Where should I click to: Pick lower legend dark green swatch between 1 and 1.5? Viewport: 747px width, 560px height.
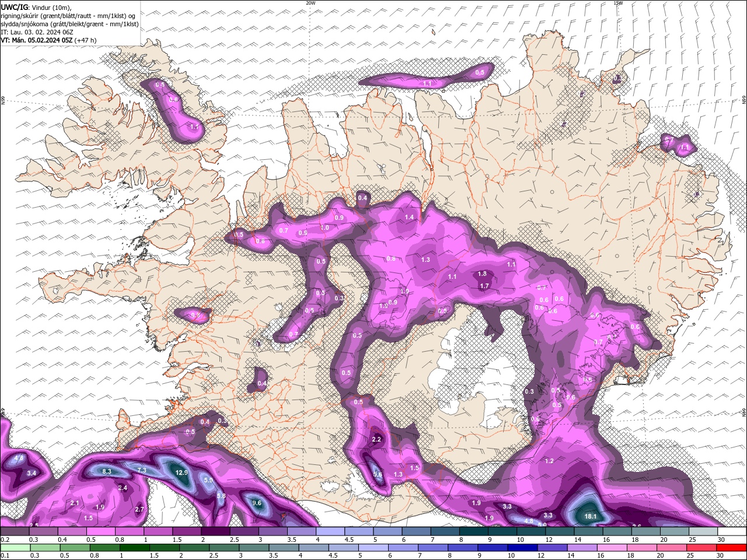(x=135, y=548)
